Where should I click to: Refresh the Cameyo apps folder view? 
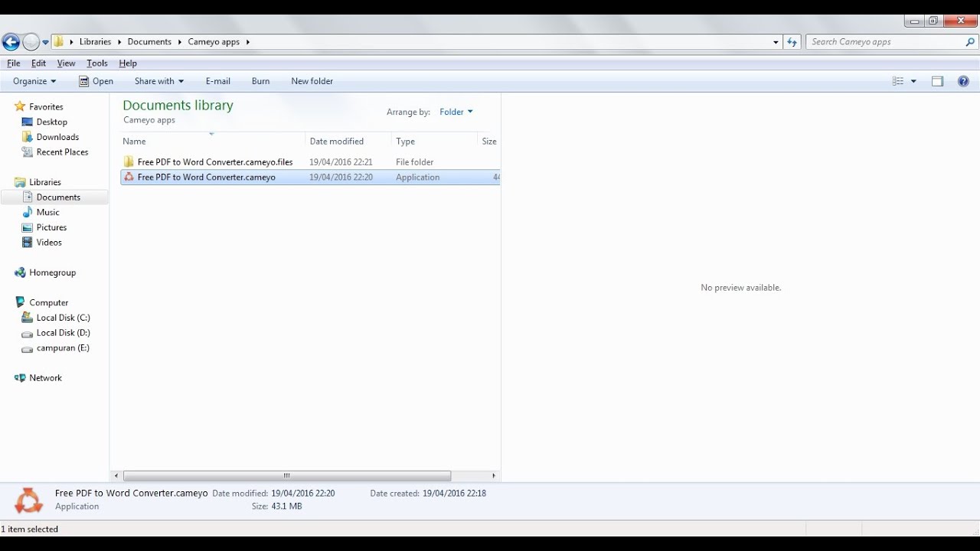pos(792,42)
